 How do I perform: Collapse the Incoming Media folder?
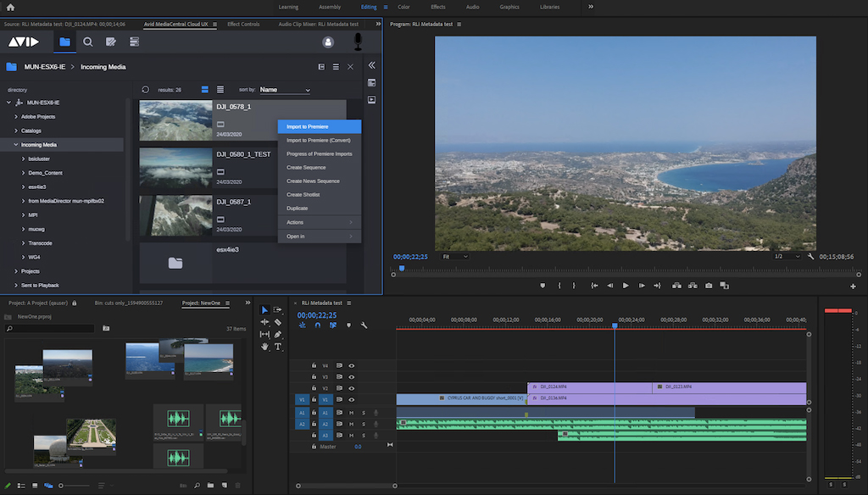pos(16,144)
